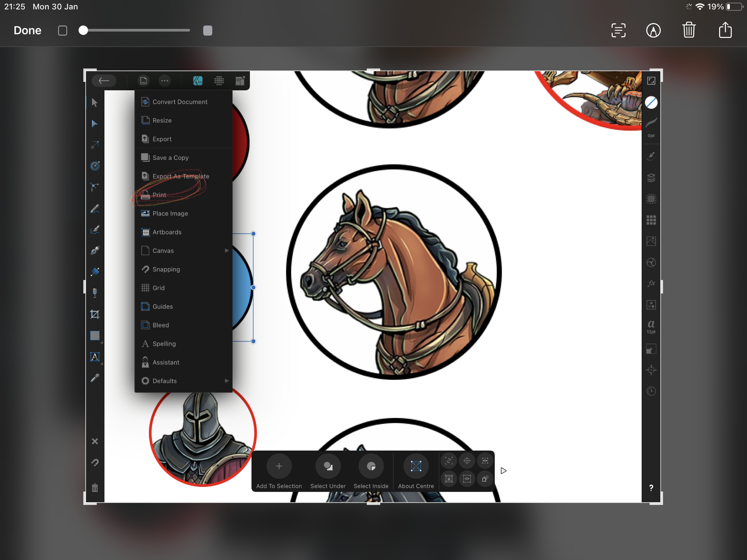Open the Layers studio panel
Viewport: 747px width, 560px height.
651,178
